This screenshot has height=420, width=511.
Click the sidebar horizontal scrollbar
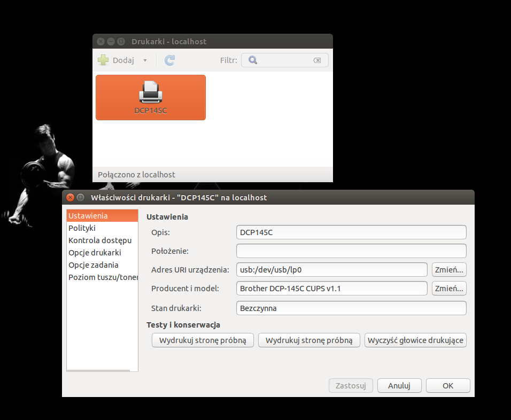(98, 370)
